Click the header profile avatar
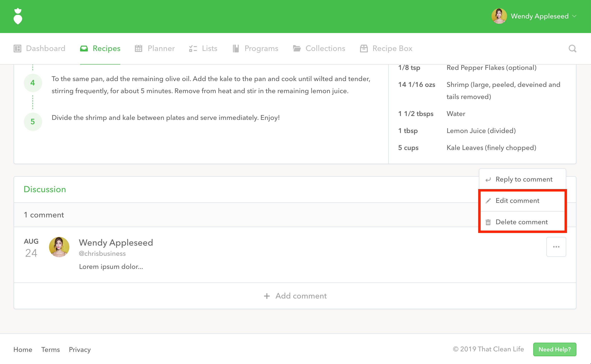 click(x=499, y=16)
